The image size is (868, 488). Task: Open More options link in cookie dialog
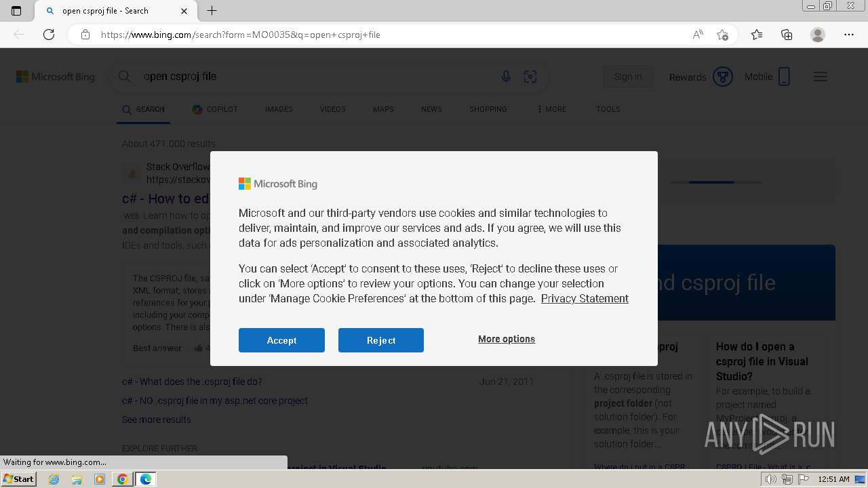click(x=507, y=339)
